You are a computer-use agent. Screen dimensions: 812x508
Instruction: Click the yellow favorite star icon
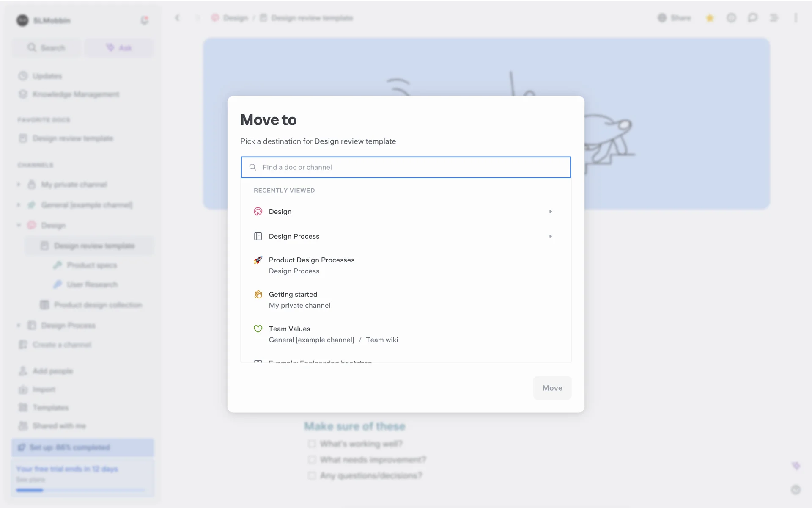pyautogui.click(x=710, y=18)
